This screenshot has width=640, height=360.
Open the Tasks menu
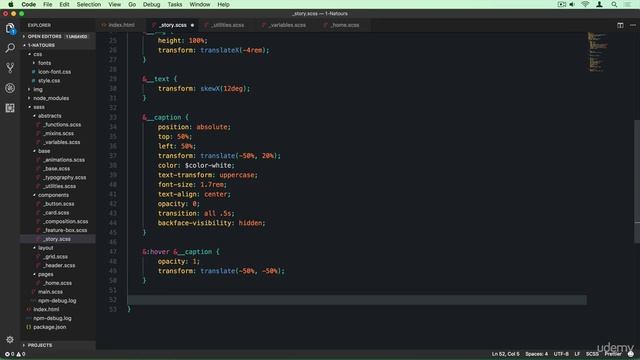click(175, 4)
